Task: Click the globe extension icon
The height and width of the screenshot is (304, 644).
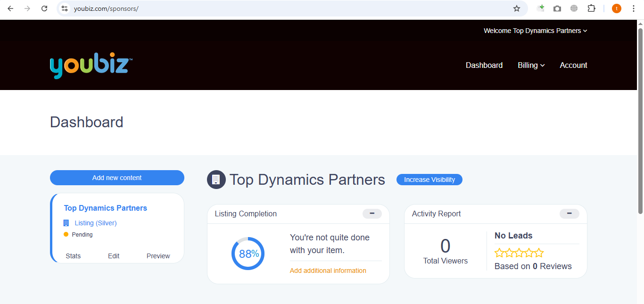Action: [x=574, y=8]
